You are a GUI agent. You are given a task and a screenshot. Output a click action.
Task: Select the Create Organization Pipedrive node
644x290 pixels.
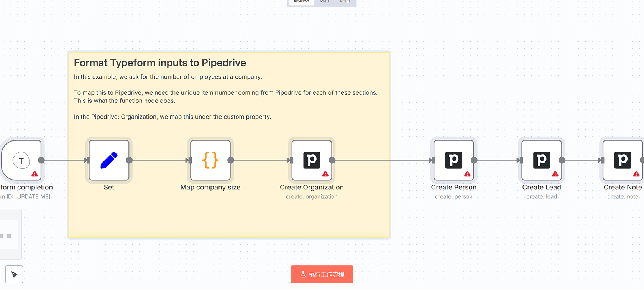click(312, 160)
